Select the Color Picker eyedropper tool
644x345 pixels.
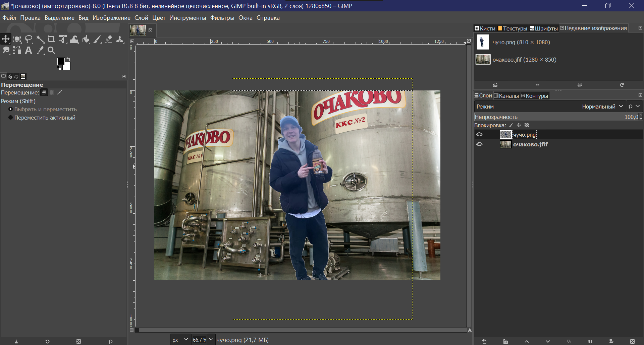click(40, 51)
